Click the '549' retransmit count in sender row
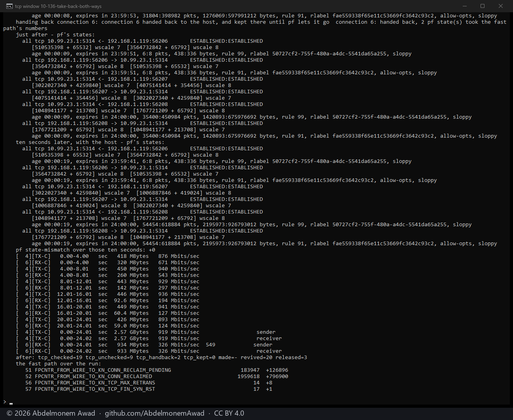The image size is (513, 420). click(211, 345)
